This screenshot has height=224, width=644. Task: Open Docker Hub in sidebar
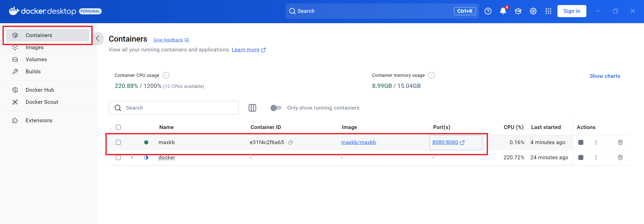48,90
